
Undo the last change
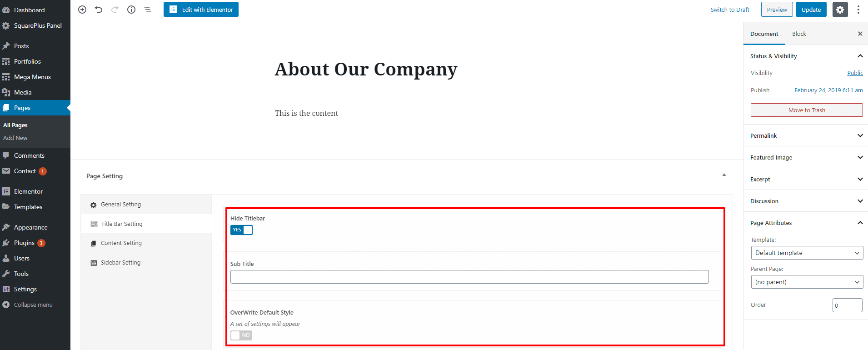click(x=99, y=9)
